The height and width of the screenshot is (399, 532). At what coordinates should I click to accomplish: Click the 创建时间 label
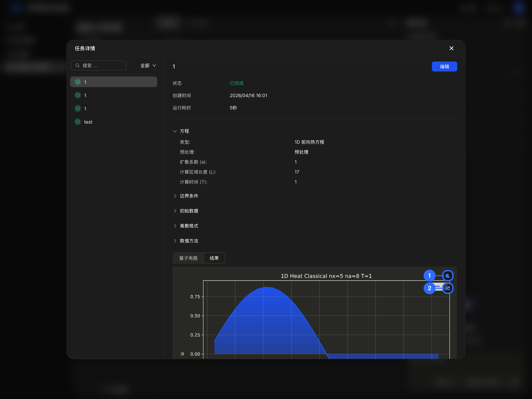click(x=182, y=95)
